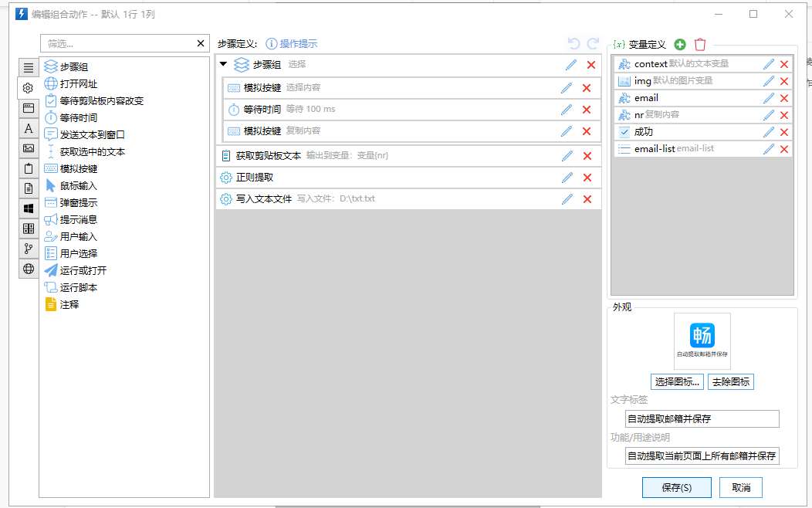Edit the 写入文本文件 step
This screenshot has width=812, height=508.
(567, 199)
